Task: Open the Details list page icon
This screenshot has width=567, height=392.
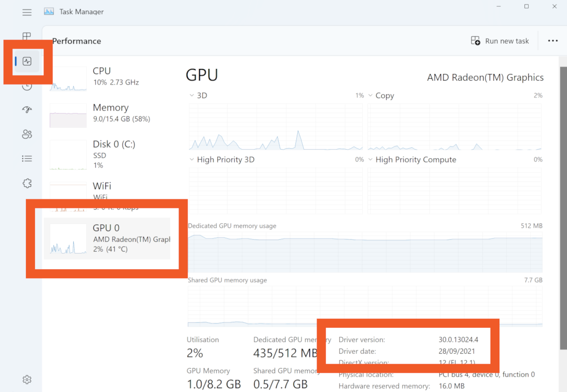Action: pyautogui.click(x=27, y=159)
